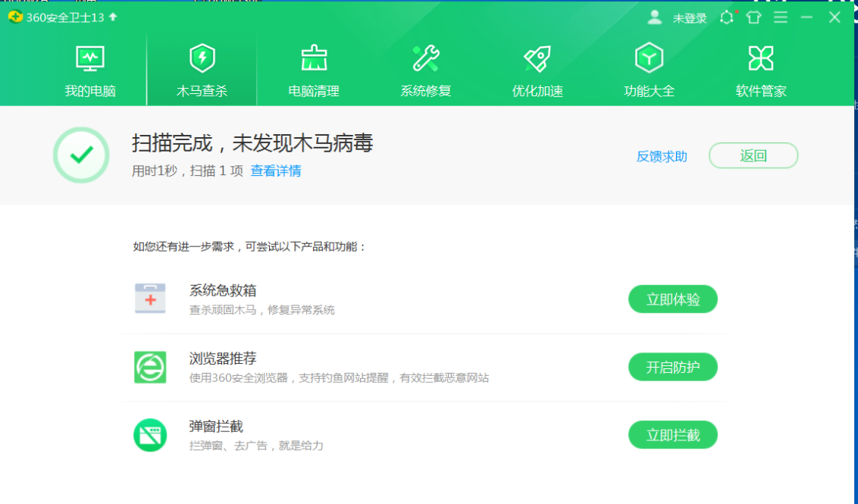Go to 优化加速 rocket tab
858x504 pixels.
537,70
